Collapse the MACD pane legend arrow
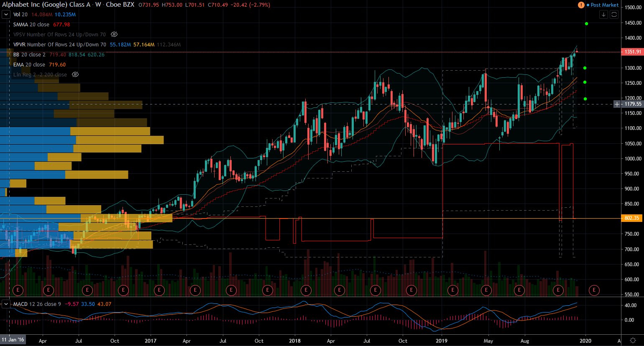The image size is (644, 346). pyautogui.click(x=6, y=304)
